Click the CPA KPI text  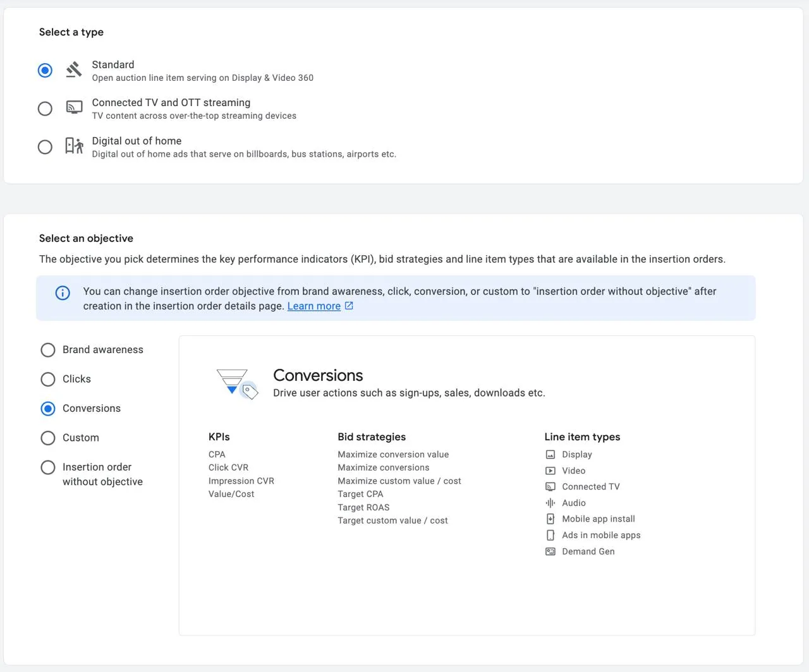[x=217, y=455]
